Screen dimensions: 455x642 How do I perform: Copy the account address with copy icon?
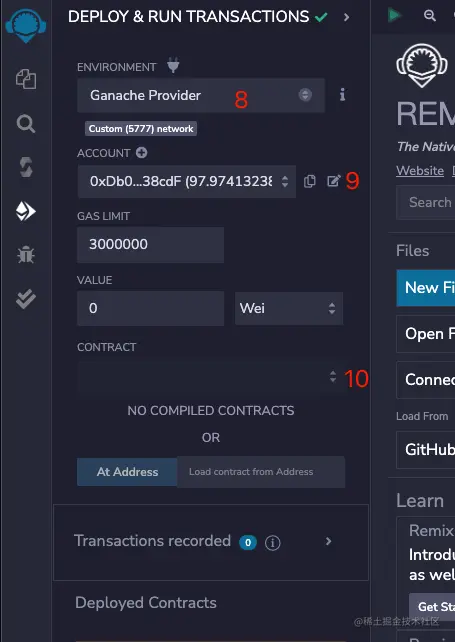pos(310,181)
